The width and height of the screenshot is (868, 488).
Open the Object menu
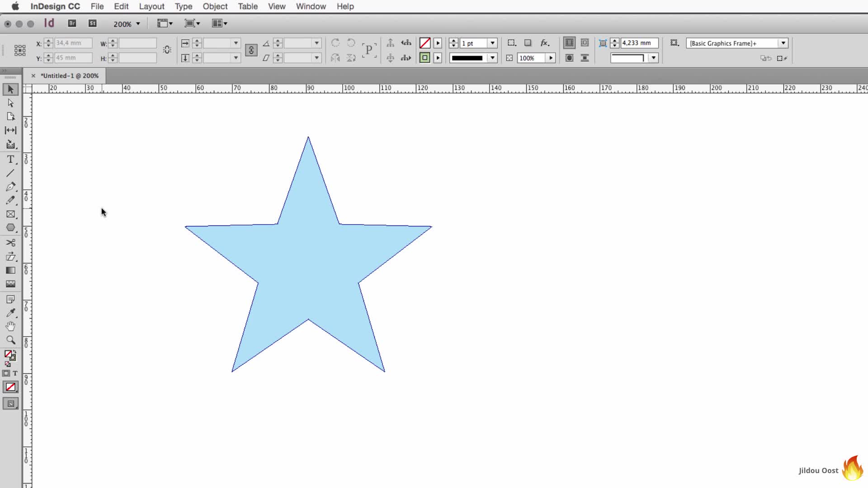click(x=215, y=6)
